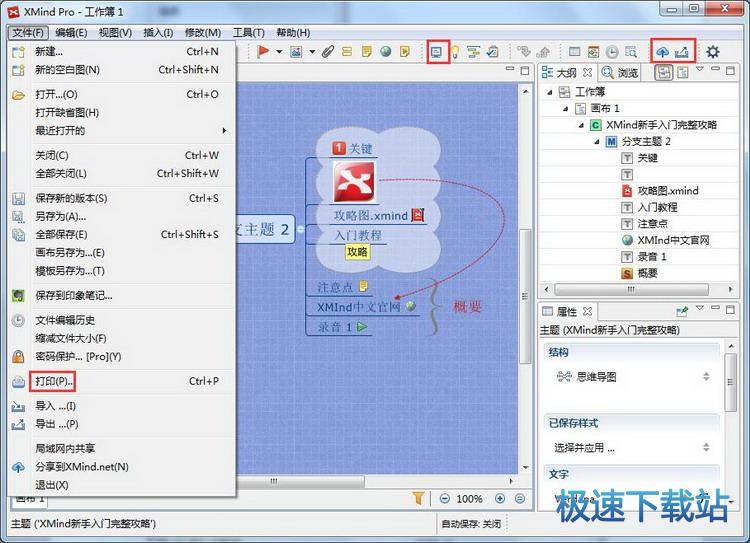
Task: Open the gear settings icon
Action: [x=713, y=52]
